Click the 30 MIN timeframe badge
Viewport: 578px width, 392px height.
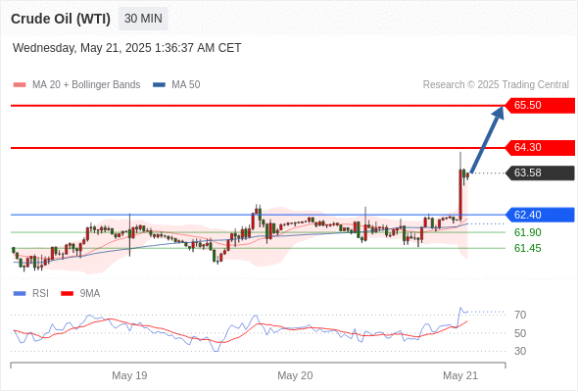pyautogui.click(x=143, y=19)
